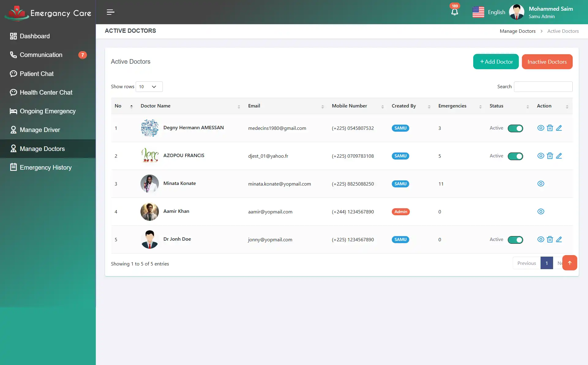
Task: Open Communication from the sidebar
Action: click(41, 55)
